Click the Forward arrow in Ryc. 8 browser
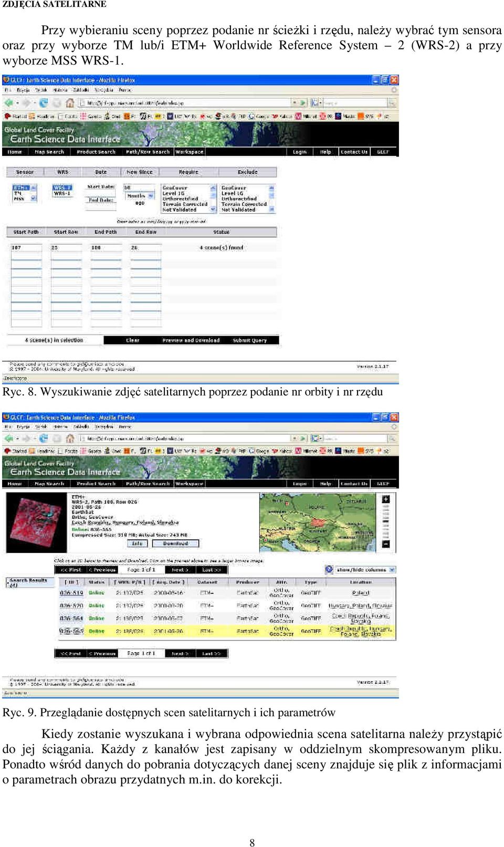 click(x=26, y=103)
